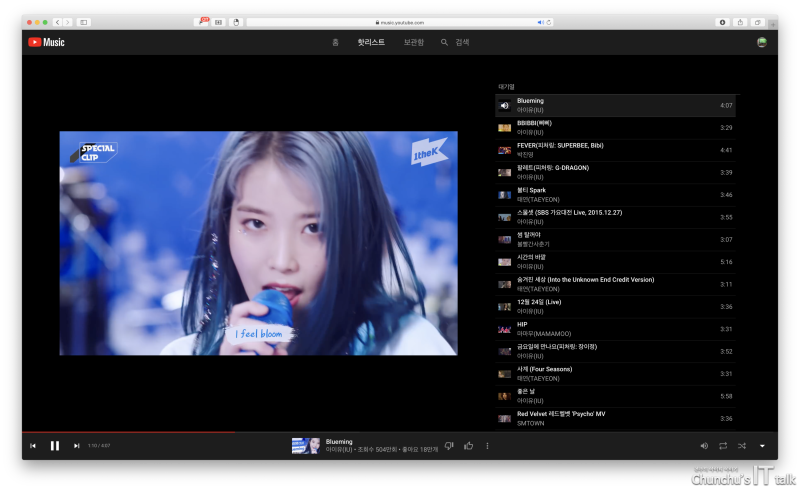Viewport: 800px width, 489px height.
Task: Click the extension icon right of the red badge
Action: point(218,22)
